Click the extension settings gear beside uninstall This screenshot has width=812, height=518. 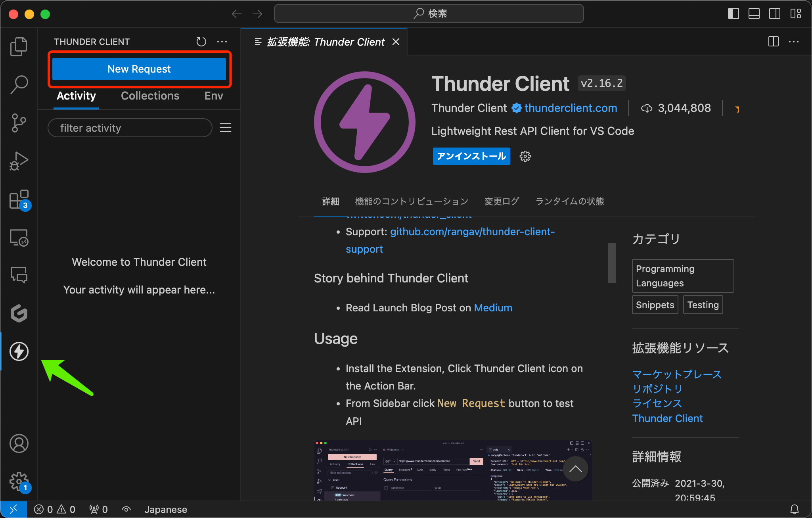(x=525, y=156)
